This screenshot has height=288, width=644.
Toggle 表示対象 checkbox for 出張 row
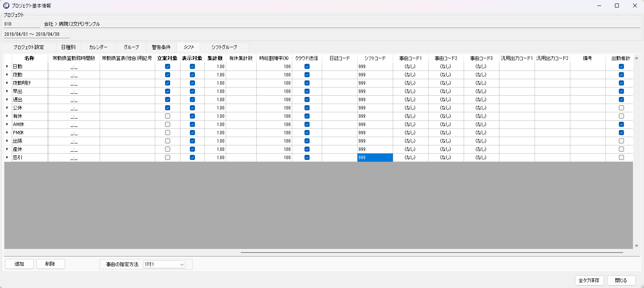[192, 141]
